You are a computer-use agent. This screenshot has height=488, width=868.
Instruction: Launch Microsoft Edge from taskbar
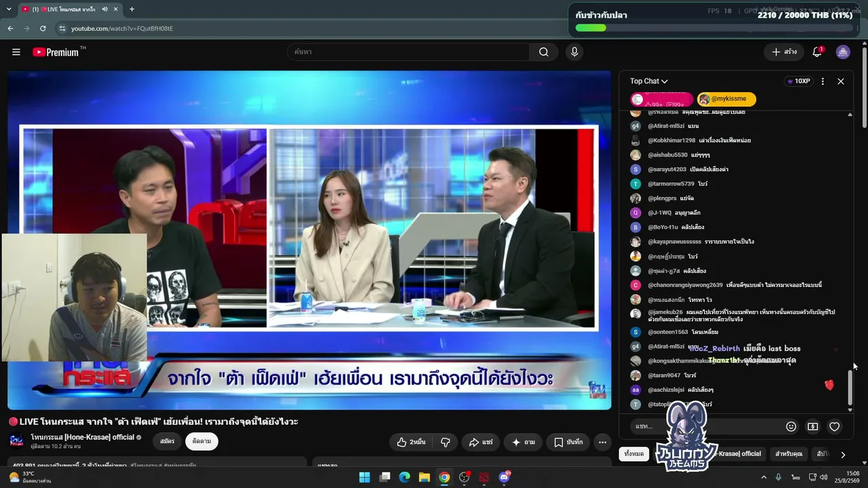tap(404, 477)
